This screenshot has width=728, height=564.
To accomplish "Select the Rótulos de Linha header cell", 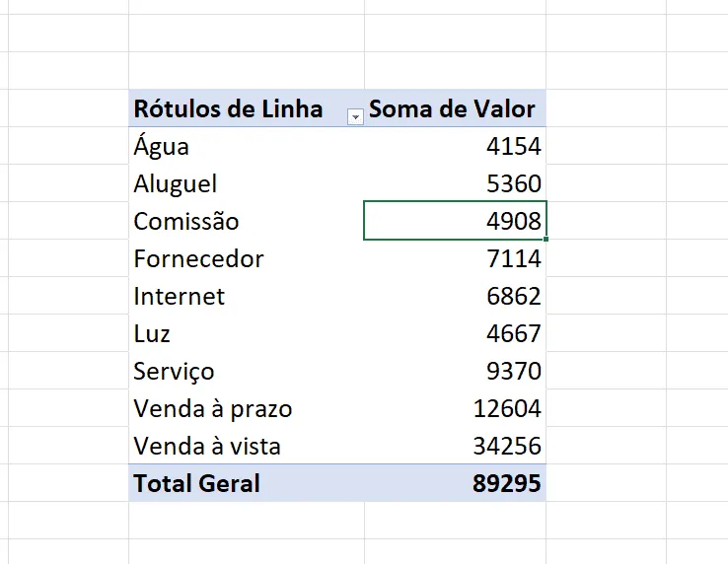I will click(x=247, y=107).
